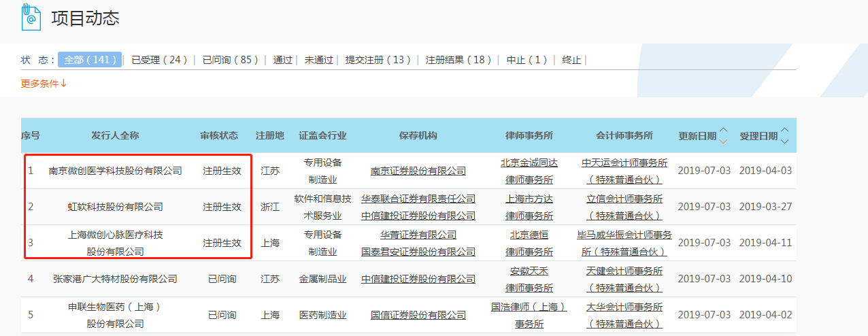Screen dimensions: 868x336
Task: Click 受理日期 cell 2019-04-10
Action: coord(766,279)
